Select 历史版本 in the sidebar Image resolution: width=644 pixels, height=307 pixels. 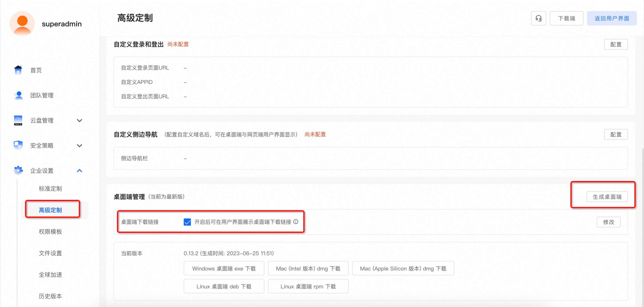click(50, 296)
